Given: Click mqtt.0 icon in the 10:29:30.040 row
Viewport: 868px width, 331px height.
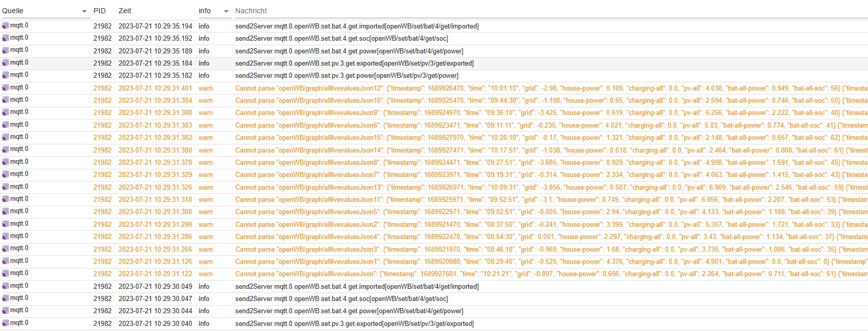Looking at the screenshot, I should [6, 323].
